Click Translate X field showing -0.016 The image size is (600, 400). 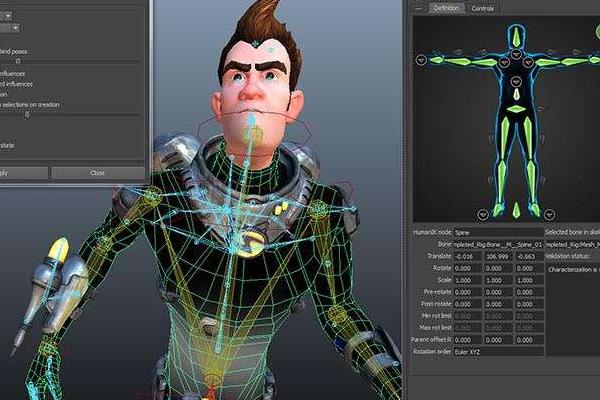(468, 256)
